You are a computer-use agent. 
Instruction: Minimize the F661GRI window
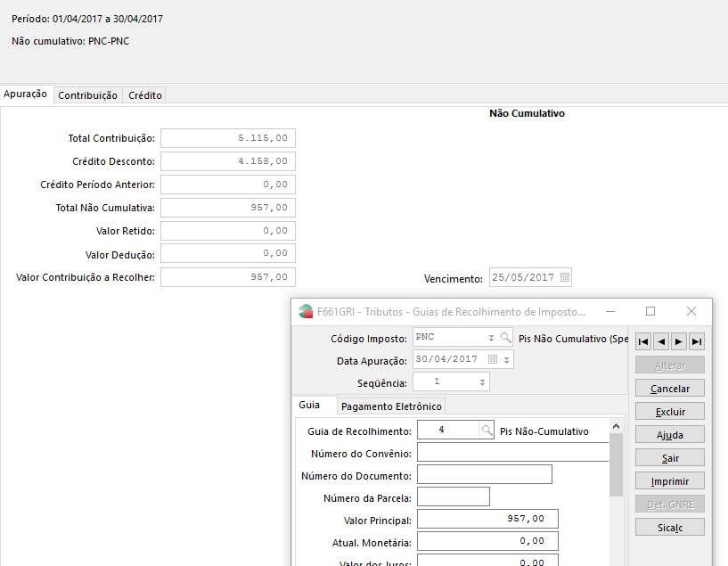[610, 311]
